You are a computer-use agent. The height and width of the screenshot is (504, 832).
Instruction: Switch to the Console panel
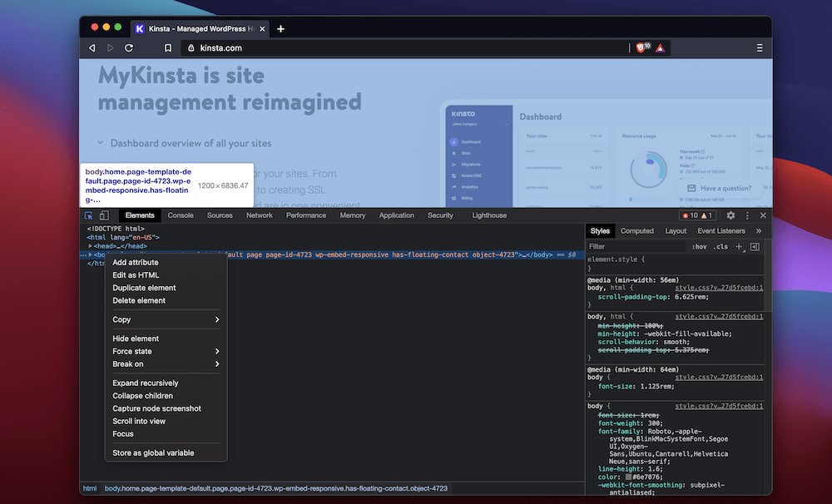[x=181, y=215]
